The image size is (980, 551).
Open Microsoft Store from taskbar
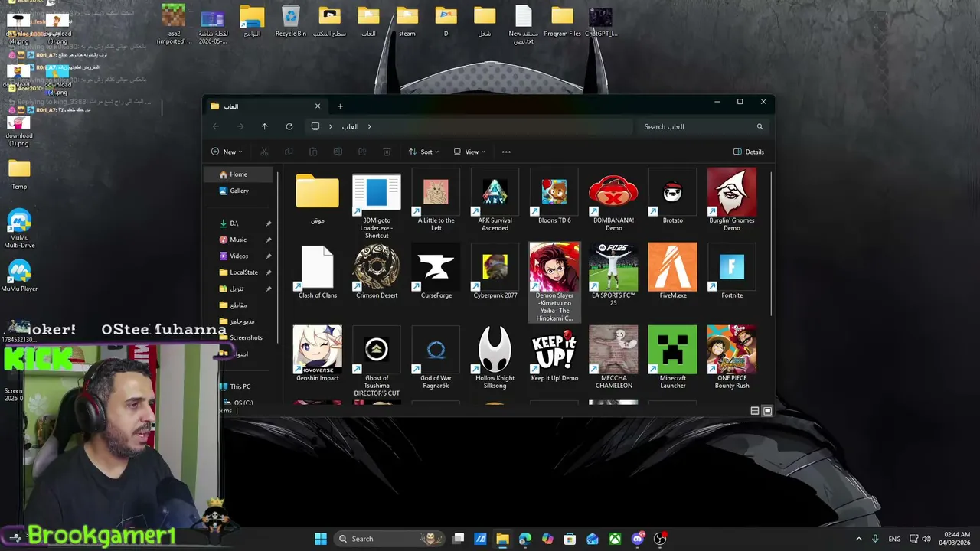[570, 539]
